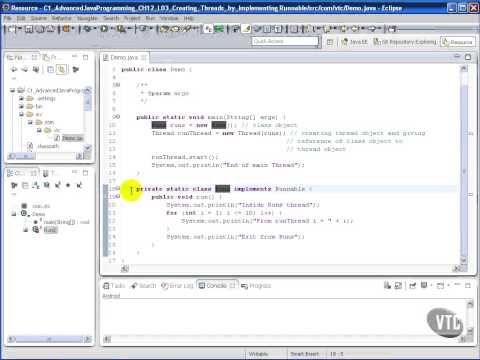Image resolution: width=480 pixels, height=360 pixels.
Task: Collapse the src folder
Action: [x=21, y=114]
